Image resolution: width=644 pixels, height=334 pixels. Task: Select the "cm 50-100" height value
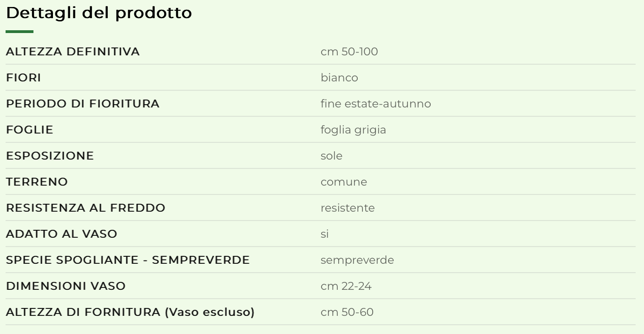click(349, 52)
